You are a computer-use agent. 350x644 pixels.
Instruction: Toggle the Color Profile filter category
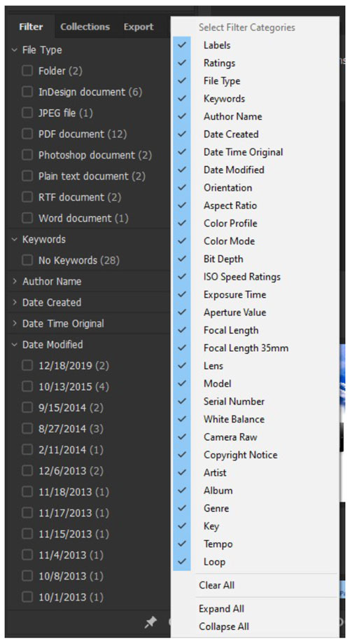pyautogui.click(x=230, y=224)
